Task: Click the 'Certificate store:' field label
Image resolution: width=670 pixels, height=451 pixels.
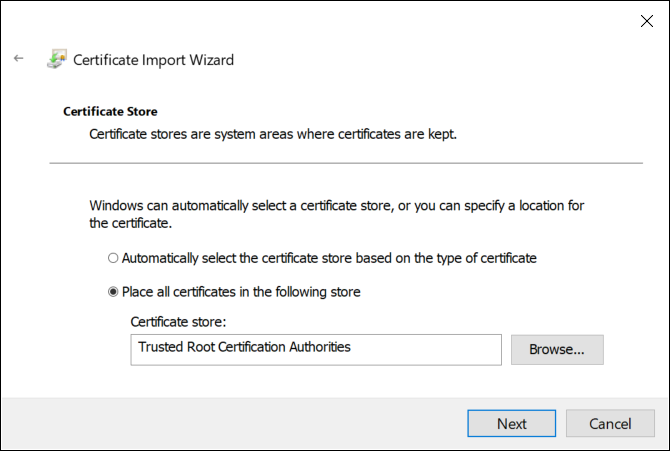Action: [177, 322]
